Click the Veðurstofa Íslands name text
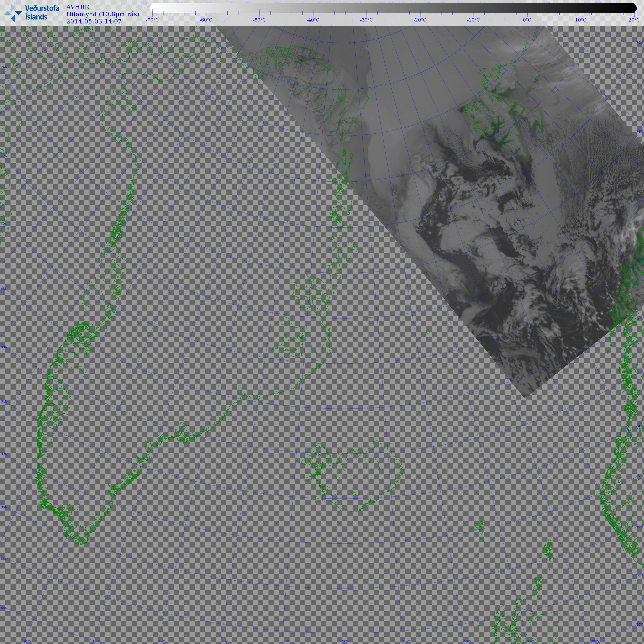The height and width of the screenshot is (644, 644). coord(42,13)
